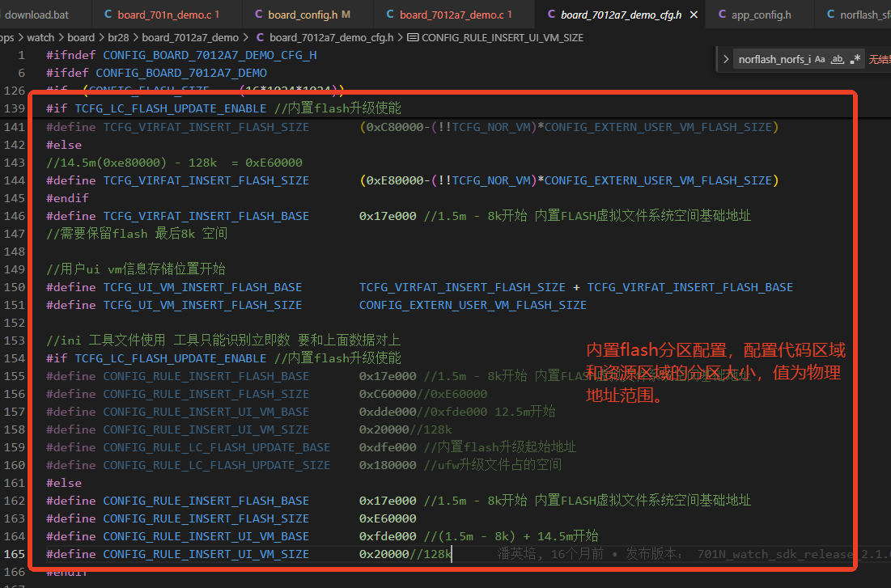
Task: Toggle Match Case in the find widget
Action: click(x=820, y=59)
